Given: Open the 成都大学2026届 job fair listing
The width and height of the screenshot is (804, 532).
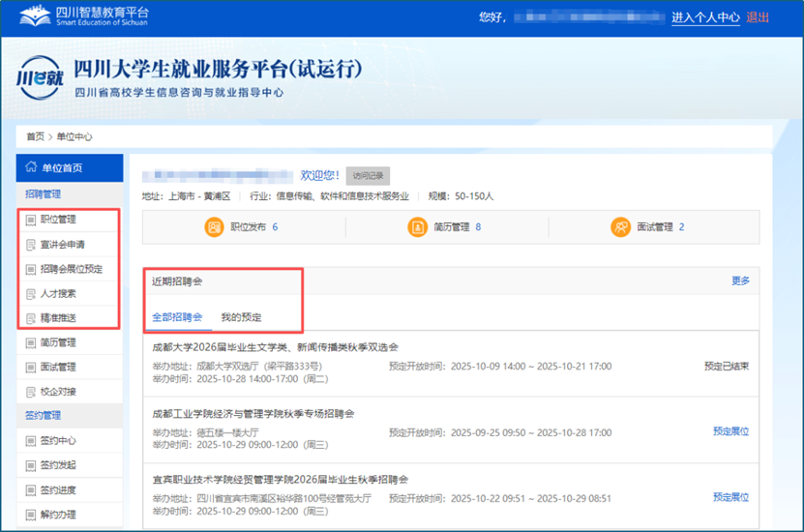Looking at the screenshot, I should click(275, 347).
